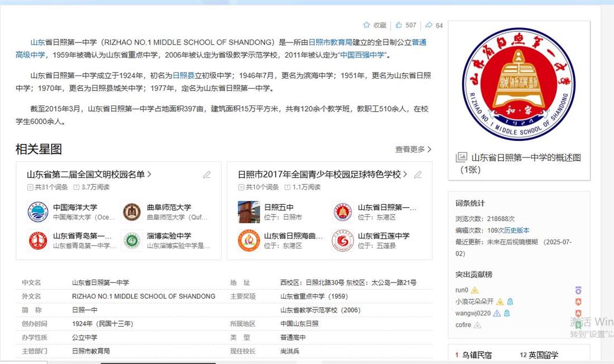
Task: Click the purple medal icon on run0 row
Action: (578, 290)
